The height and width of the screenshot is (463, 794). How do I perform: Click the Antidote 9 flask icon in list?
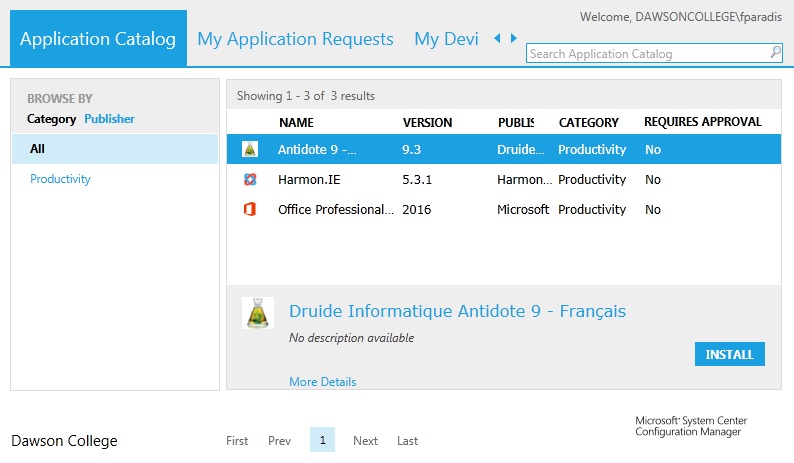[x=250, y=149]
